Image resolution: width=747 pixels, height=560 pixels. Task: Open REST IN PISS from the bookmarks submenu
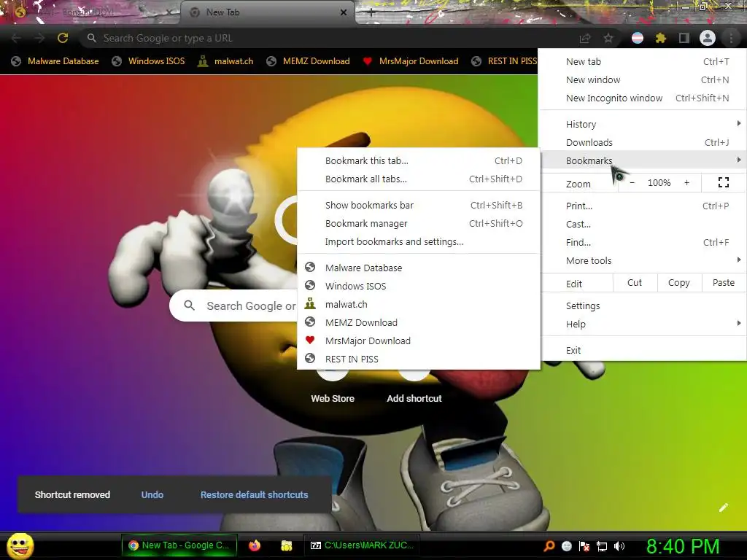418,359
